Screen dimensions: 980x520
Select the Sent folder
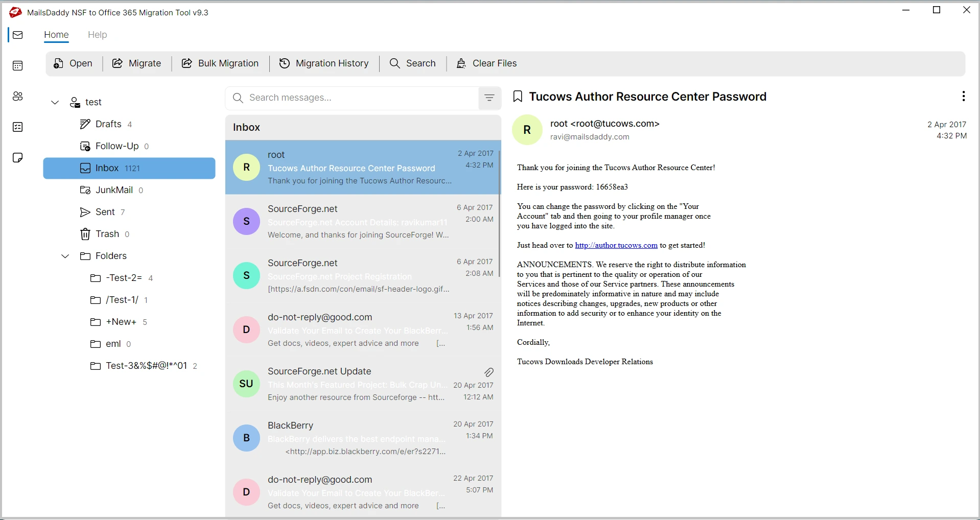click(105, 212)
